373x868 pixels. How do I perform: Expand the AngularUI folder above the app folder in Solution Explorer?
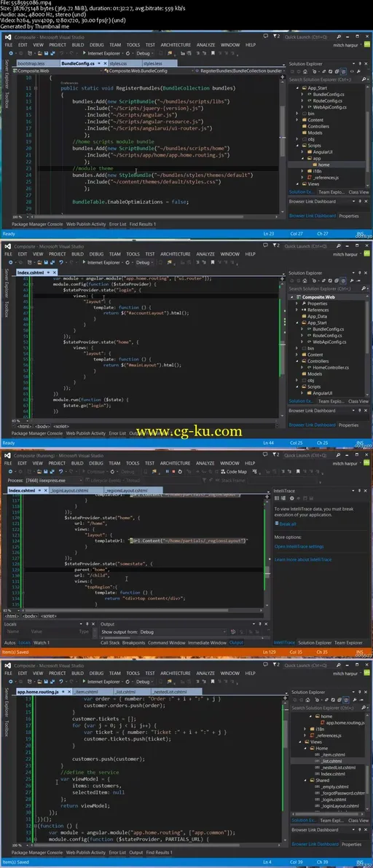(303, 151)
